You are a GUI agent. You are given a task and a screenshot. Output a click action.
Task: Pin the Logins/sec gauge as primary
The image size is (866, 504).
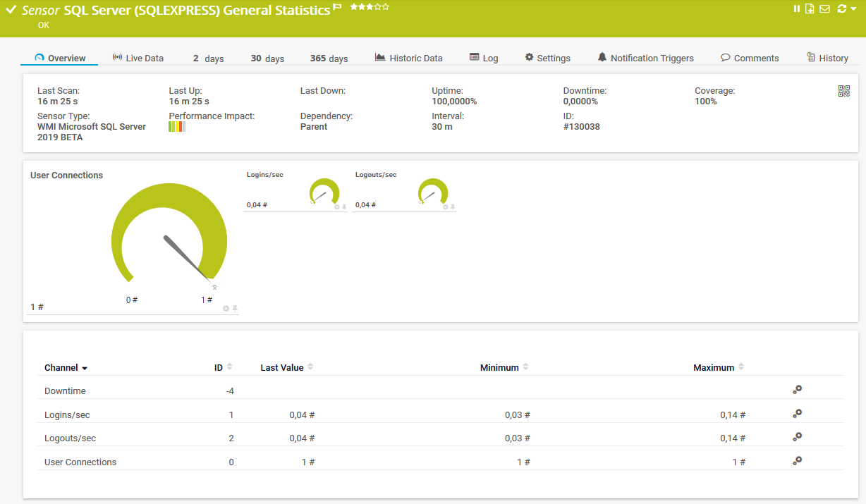coord(345,207)
